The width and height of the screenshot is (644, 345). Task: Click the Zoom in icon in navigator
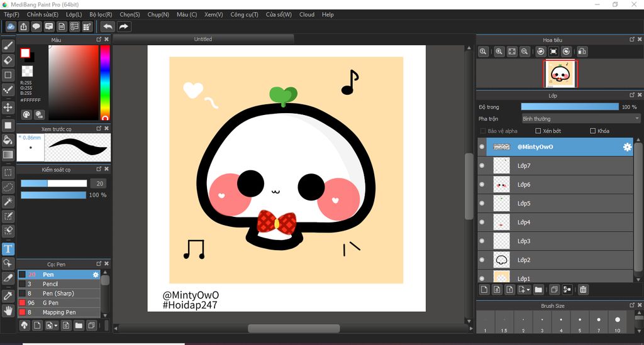point(499,52)
